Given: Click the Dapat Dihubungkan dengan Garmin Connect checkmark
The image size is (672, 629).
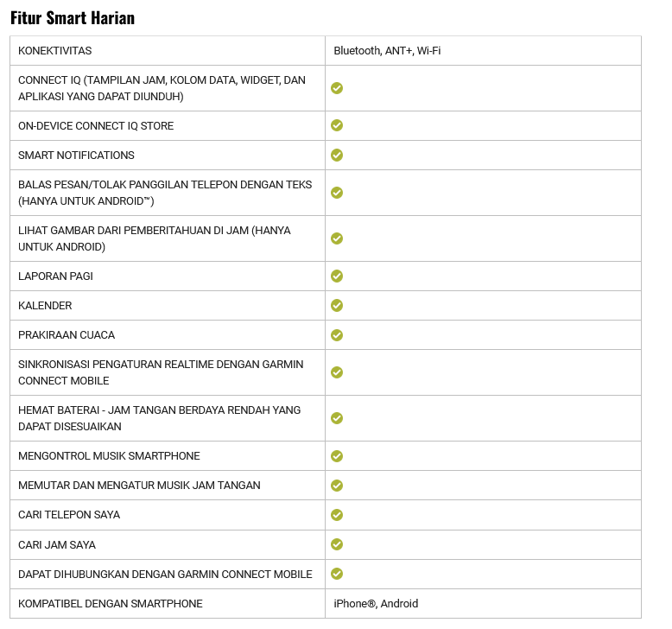Looking at the screenshot, I should click(337, 574).
